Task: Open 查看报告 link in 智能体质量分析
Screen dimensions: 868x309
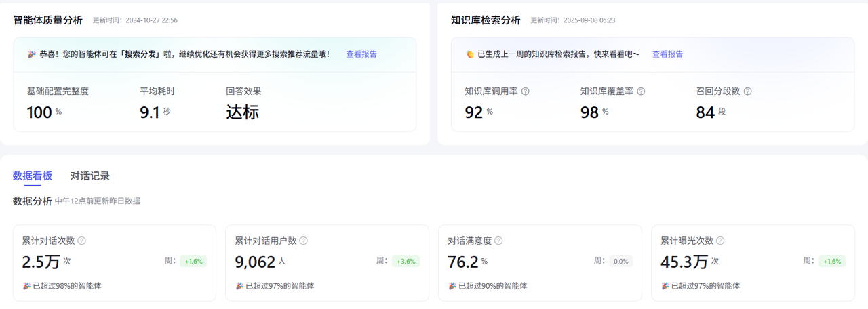Action: point(361,54)
